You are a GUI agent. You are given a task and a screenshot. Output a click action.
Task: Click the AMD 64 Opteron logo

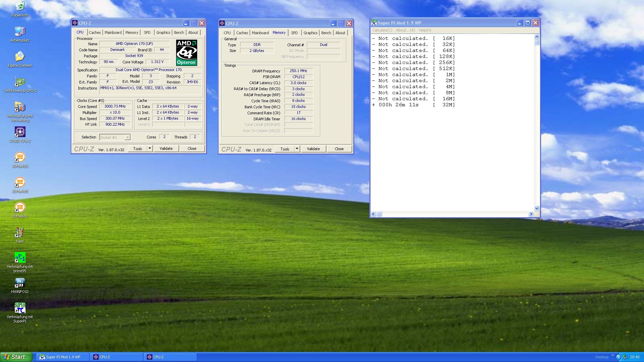coord(186,53)
